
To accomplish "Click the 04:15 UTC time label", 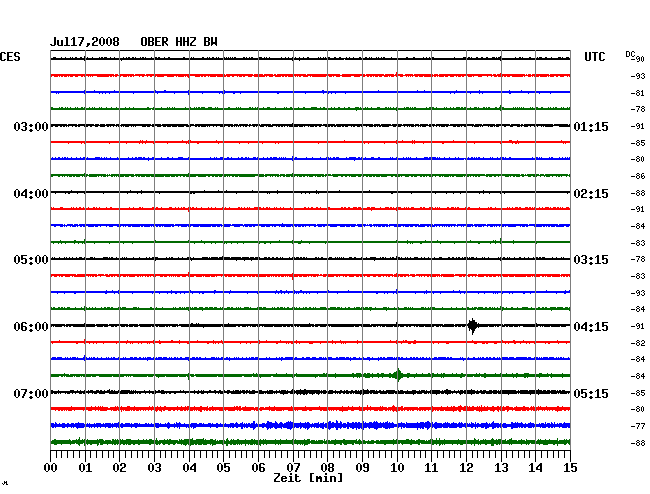I will 591,327.
